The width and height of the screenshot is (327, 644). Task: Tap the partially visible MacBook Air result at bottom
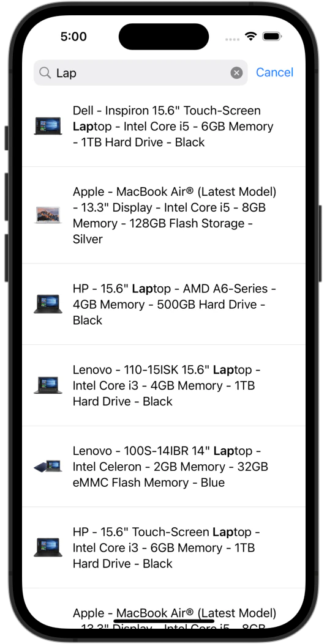(163, 609)
